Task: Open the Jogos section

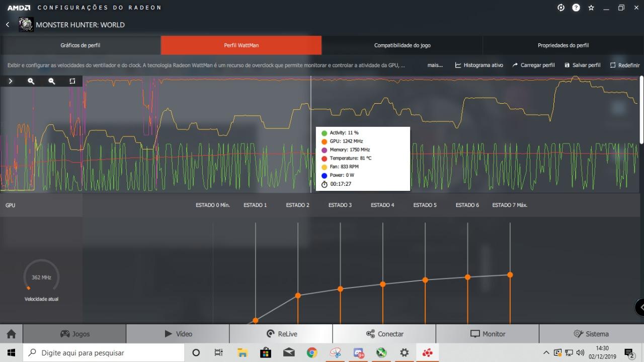Action: 74,334
